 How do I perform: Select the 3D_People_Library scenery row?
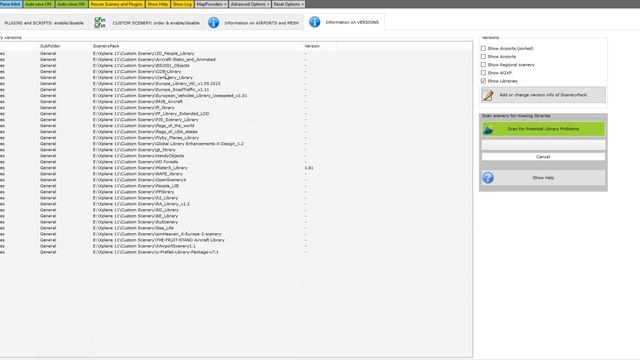(236, 53)
